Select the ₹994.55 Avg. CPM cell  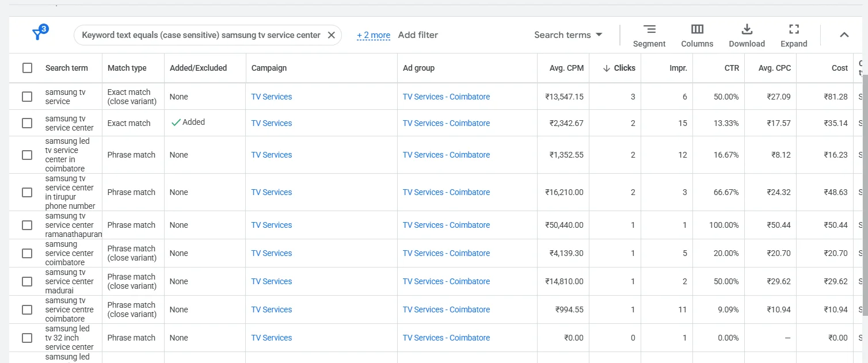(x=569, y=309)
